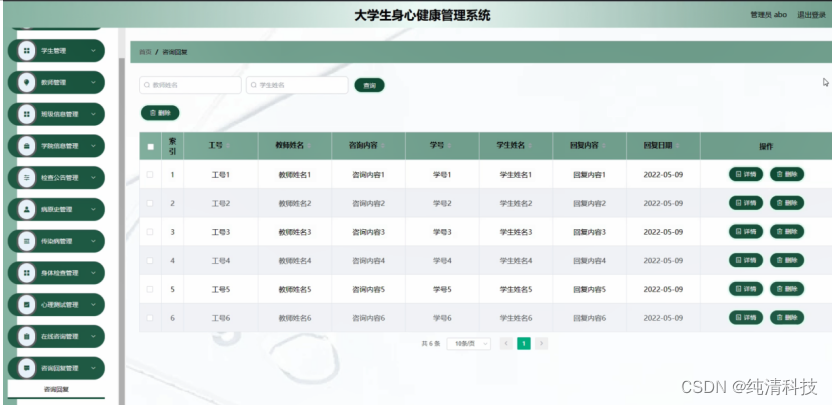Check the checkbox for row 工号3
The width and height of the screenshot is (833, 405).
(150, 232)
